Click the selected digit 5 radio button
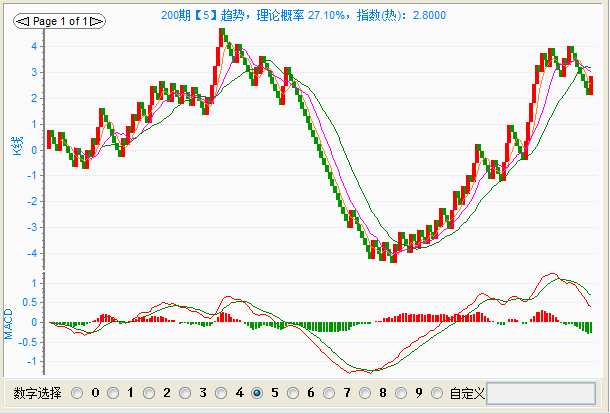Image resolution: width=610 pixels, height=414 pixels. coord(257,394)
